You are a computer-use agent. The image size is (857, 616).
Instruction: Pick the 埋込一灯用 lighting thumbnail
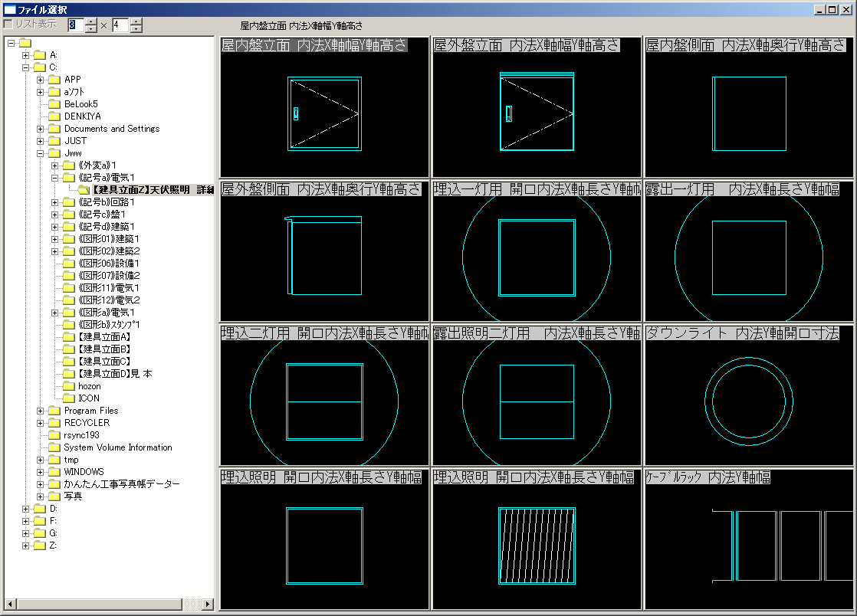click(536, 251)
